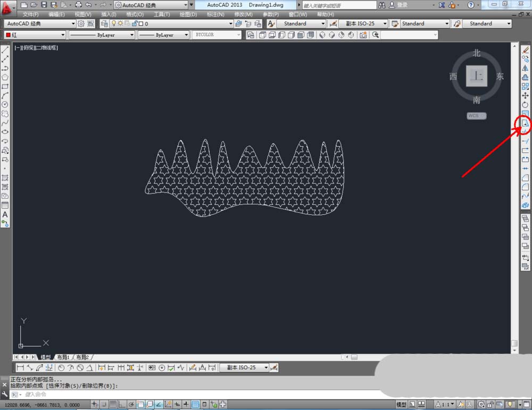Viewport: 532px width, 410px height.
Task: Click the command line input field 键入命令
Action: (x=204, y=395)
